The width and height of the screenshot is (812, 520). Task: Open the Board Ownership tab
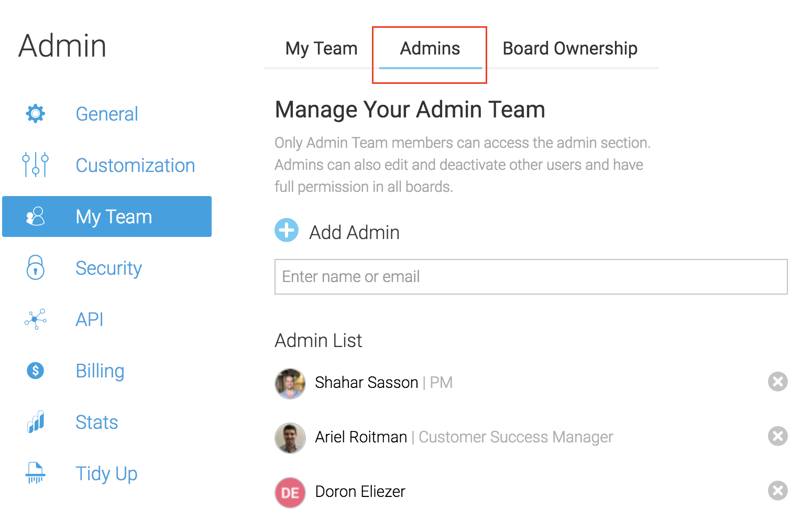point(570,49)
